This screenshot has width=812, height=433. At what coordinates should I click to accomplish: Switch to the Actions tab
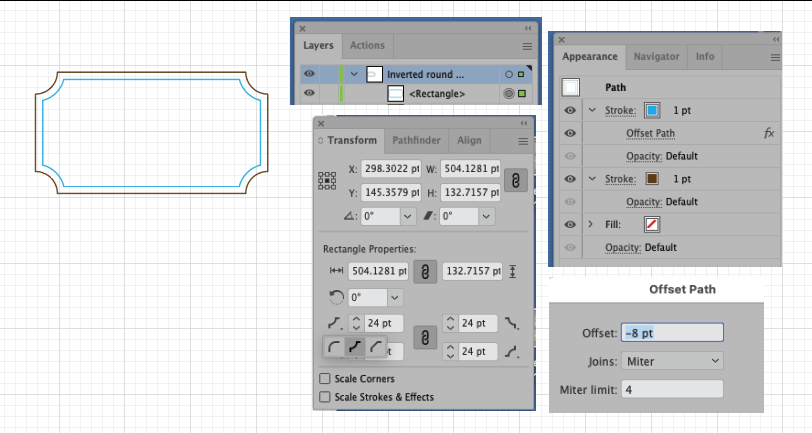pyautogui.click(x=367, y=46)
